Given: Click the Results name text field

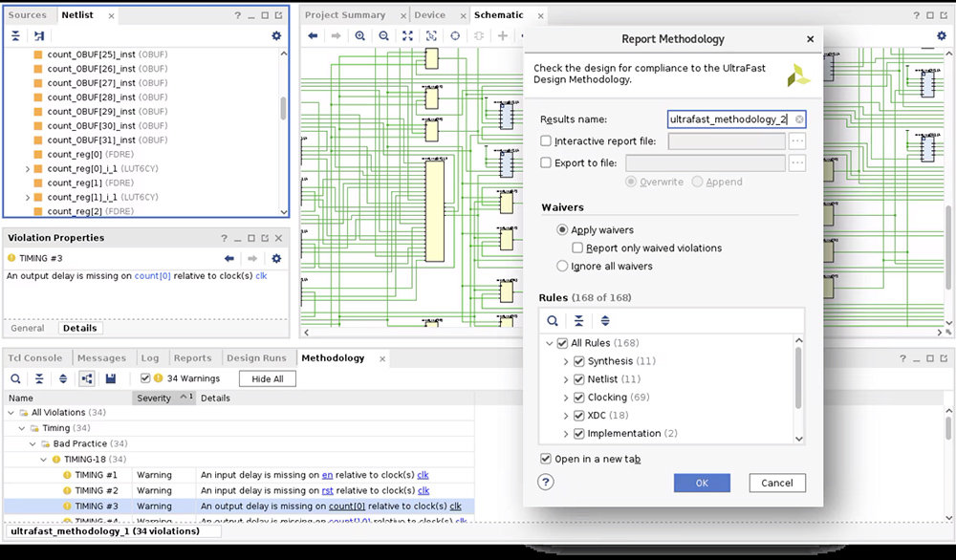Looking at the screenshot, I should pos(730,119).
